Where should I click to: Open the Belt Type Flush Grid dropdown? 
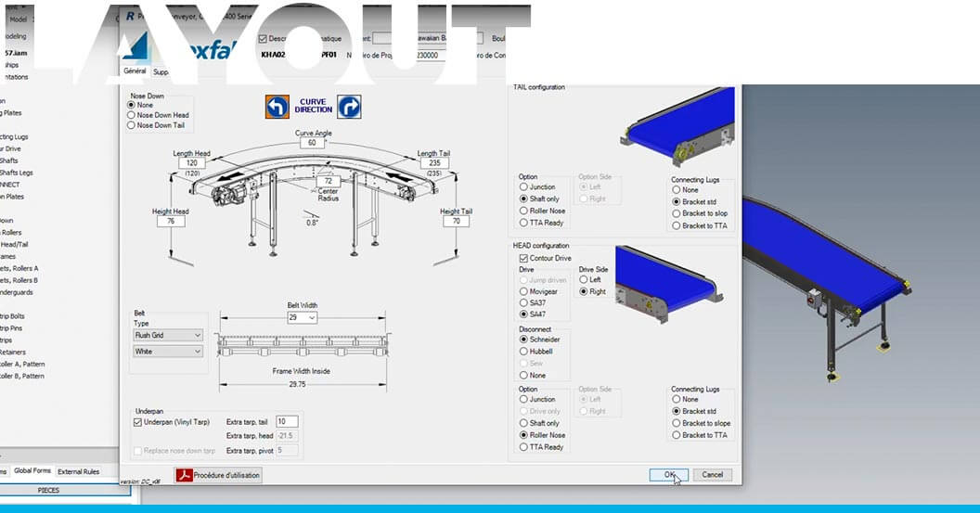pyautogui.click(x=168, y=335)
